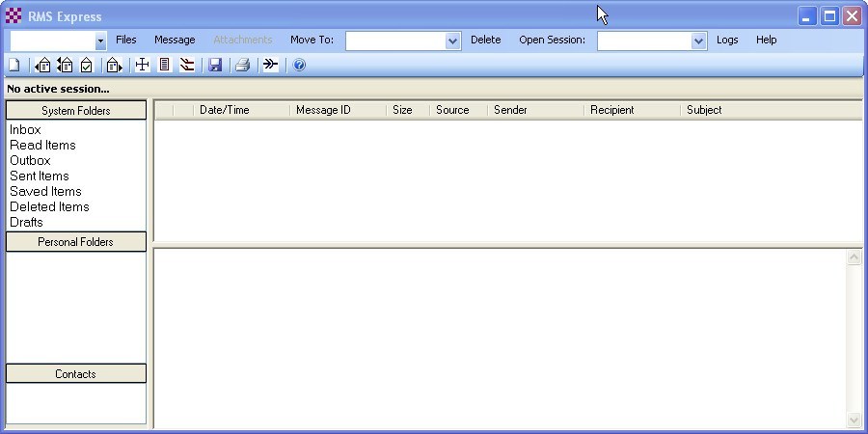Click the Forward message icon
This screenshot has height=434, width=868.
[114, 66]
